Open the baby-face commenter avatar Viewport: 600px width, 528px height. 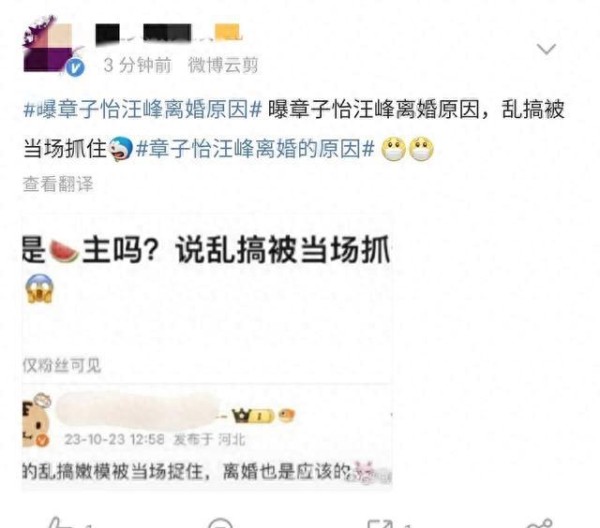pyautogui.click(x=36, y=421)
